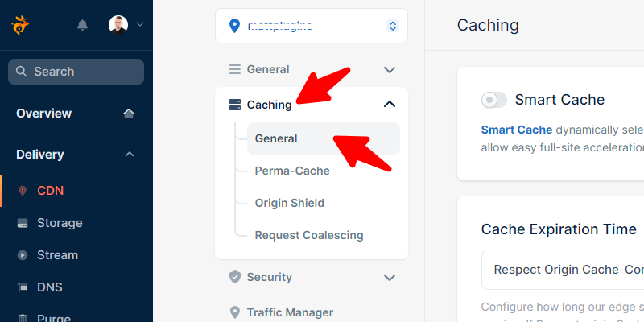This screenshot has width=644, height=322.
Task: Click the Bunny logo icon
Action: point(19,25)
